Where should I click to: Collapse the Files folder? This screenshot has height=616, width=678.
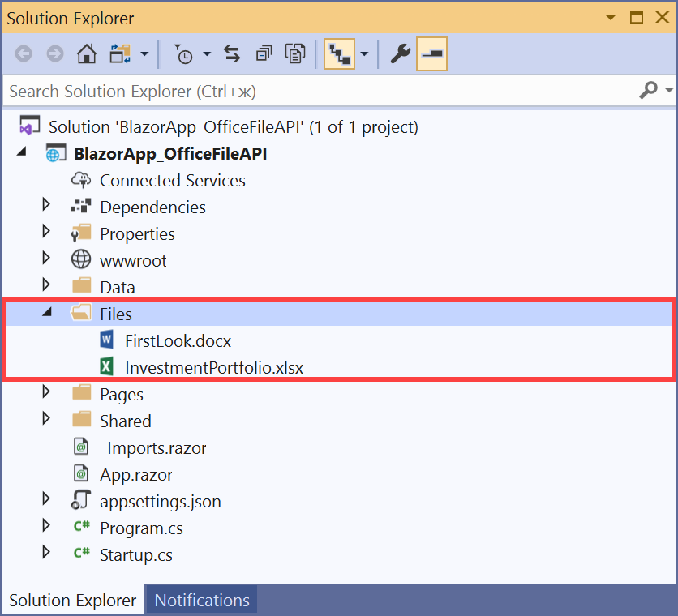coord(47,312)
